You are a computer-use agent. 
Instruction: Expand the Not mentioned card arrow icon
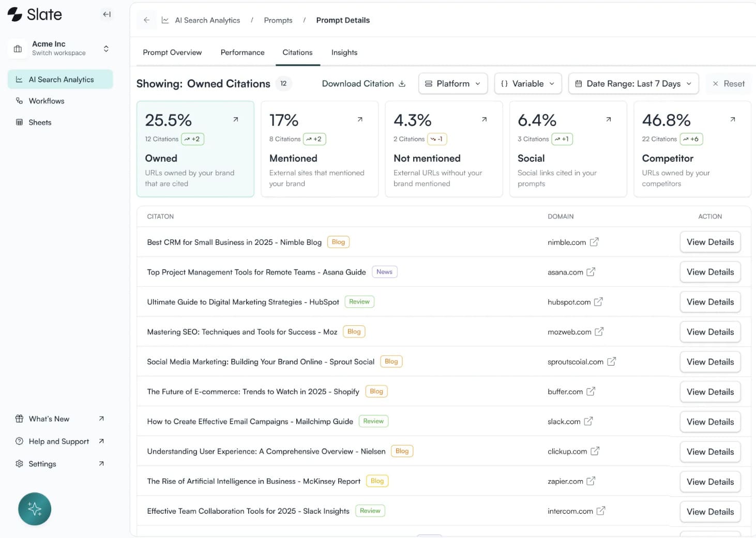(485, 119)
